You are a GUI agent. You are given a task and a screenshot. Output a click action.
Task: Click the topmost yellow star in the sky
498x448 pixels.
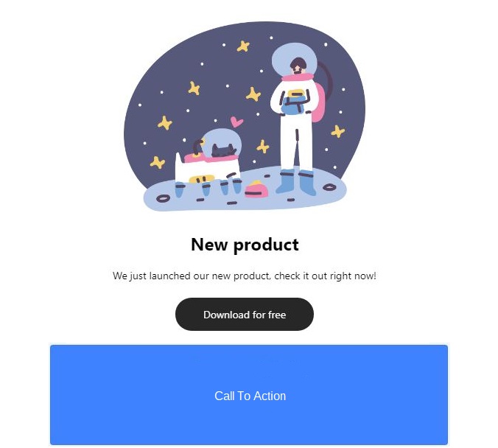244,46
